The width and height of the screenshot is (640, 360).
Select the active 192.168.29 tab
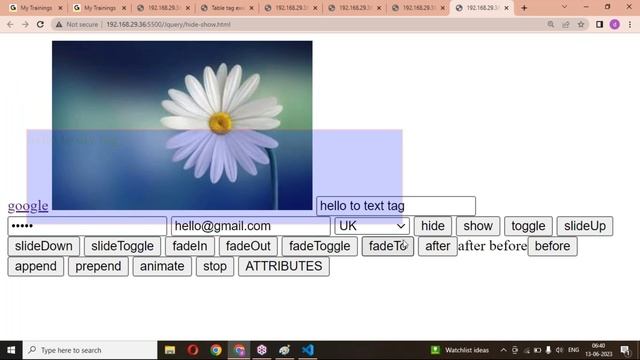click(x=482, y=8)
